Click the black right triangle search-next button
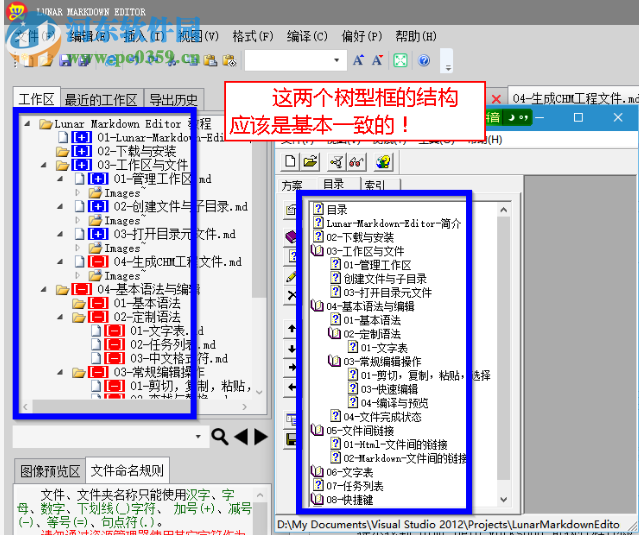This screenshot has height=535, width=639. coord(261,437)
